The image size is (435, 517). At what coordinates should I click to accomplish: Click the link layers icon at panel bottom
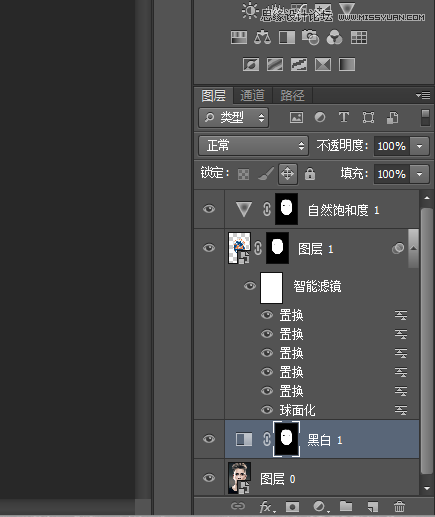[x=238, y=506]
